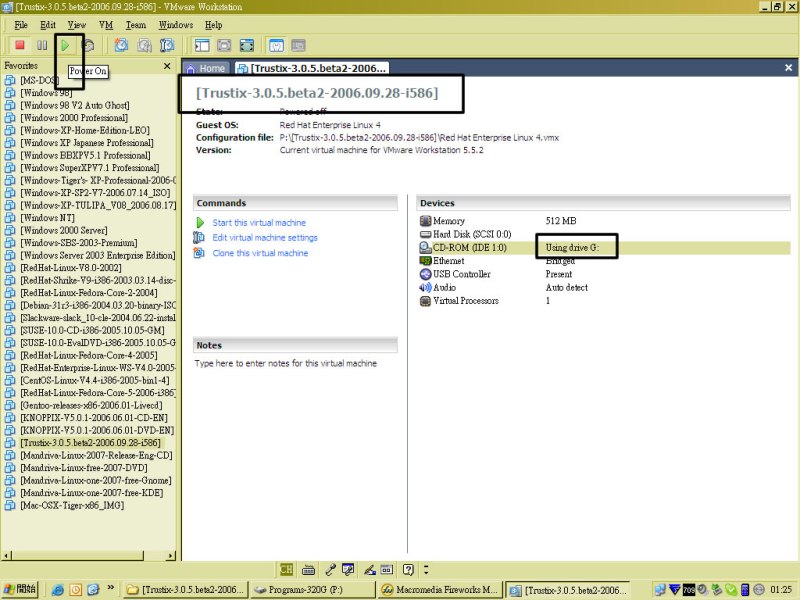
Task: Open the Edit menu
Action: 48,25
